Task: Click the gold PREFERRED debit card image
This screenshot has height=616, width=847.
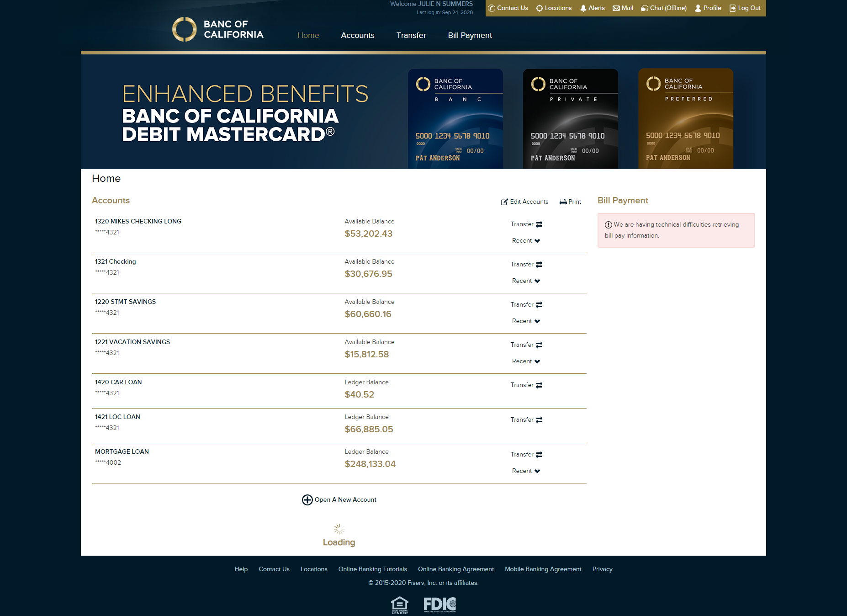Action: click(686, 119)
